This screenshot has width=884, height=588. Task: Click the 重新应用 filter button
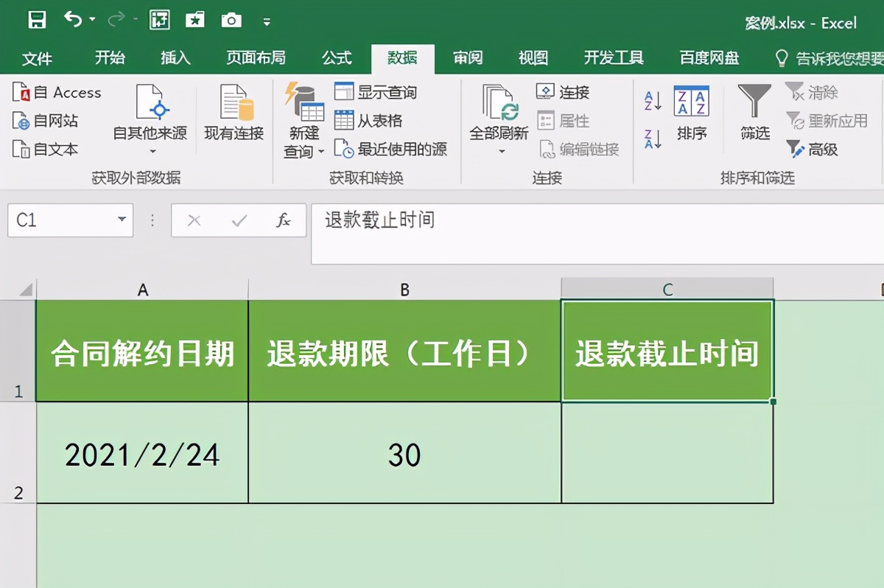click(827, 121)
